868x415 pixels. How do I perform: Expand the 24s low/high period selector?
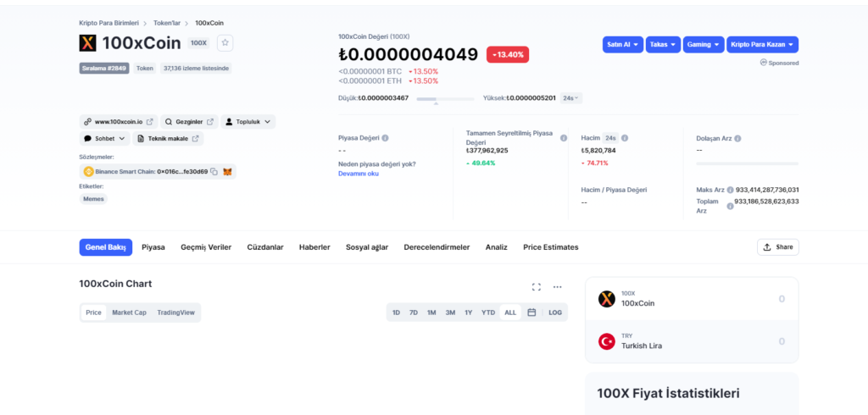coord(570,98)
